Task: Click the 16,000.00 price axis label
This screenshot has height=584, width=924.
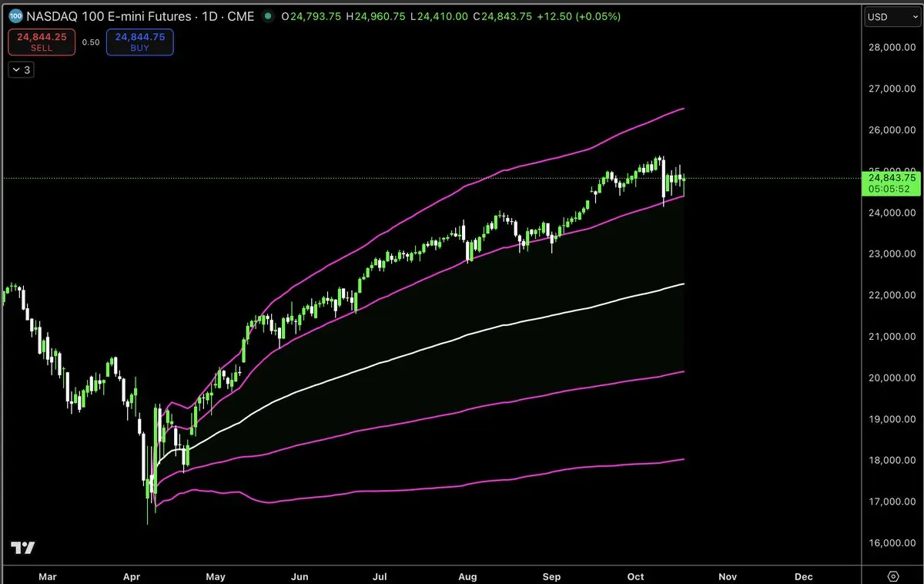Action: click(x=892, y=542)
